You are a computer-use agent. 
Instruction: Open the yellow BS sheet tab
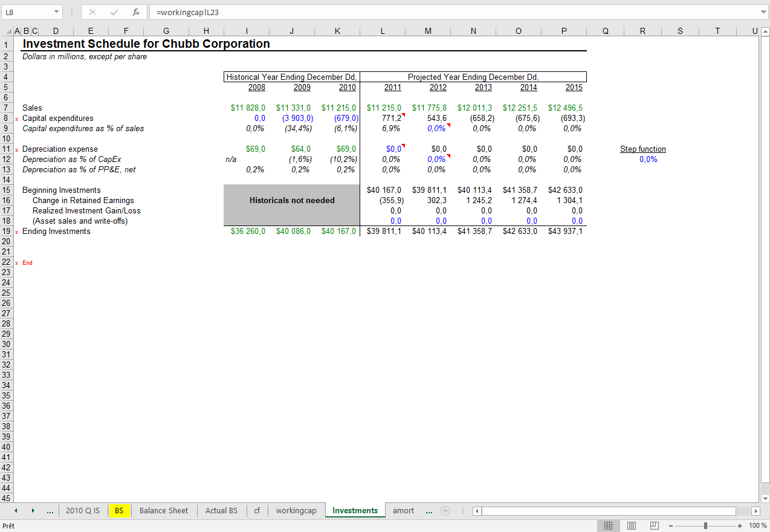coord(119,511)
